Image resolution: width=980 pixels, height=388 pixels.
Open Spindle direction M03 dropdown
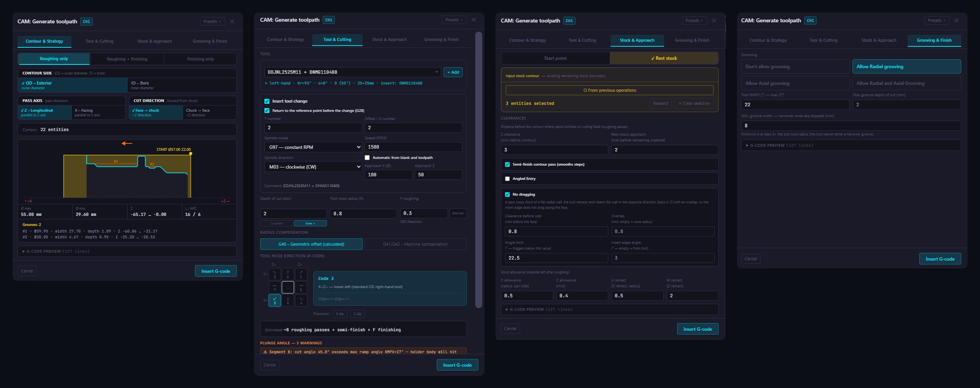(313, 167)
